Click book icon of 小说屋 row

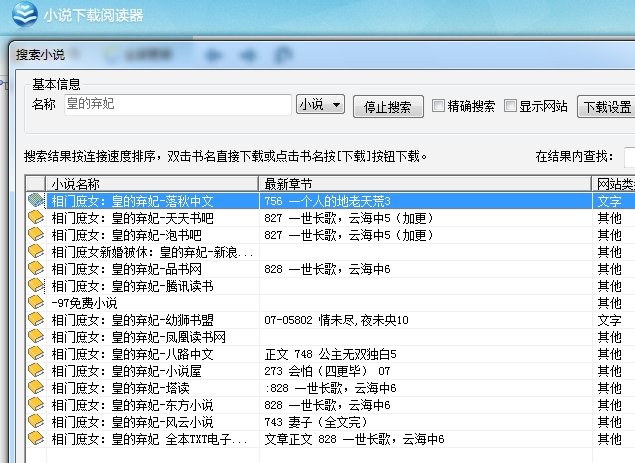[36, 371]
